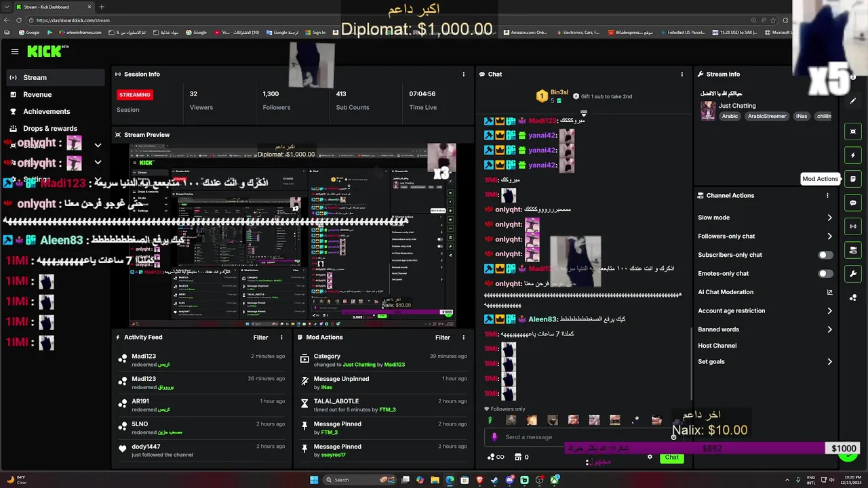Open a new browser tab
Screen dimensions: 868x488
pos(102,7)
